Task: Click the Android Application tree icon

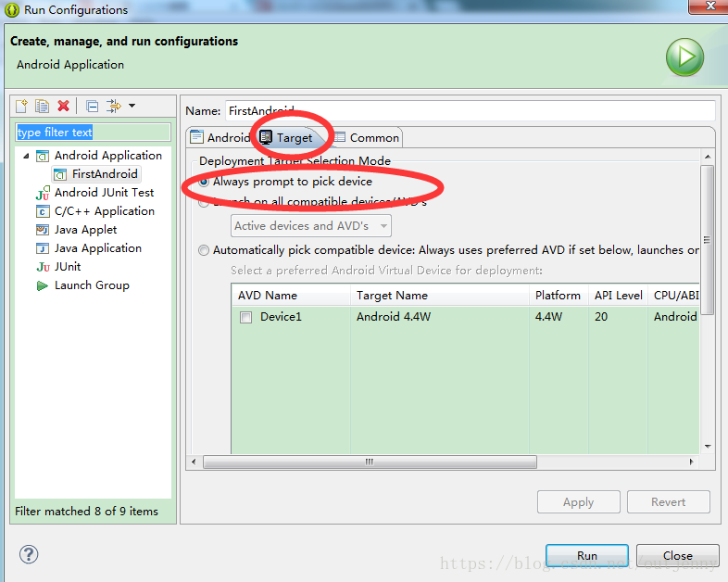Action: (x=43, y=156)
